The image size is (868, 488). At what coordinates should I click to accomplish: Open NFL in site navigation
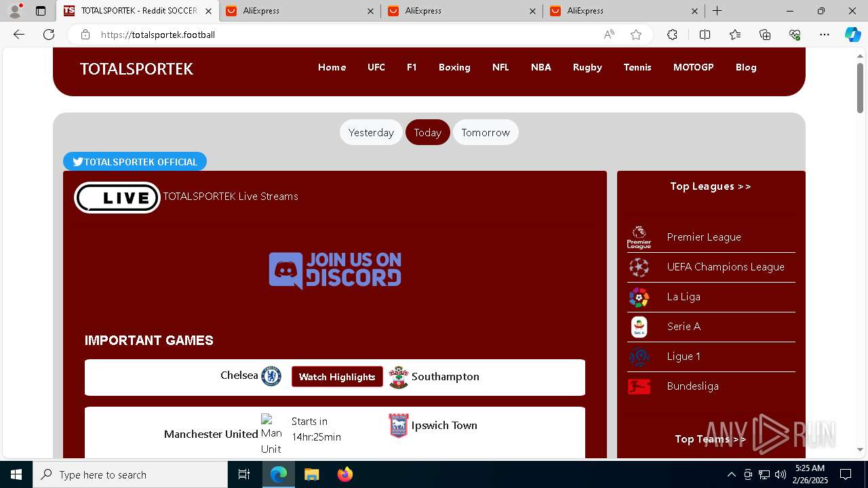click(x=500, y=67)
